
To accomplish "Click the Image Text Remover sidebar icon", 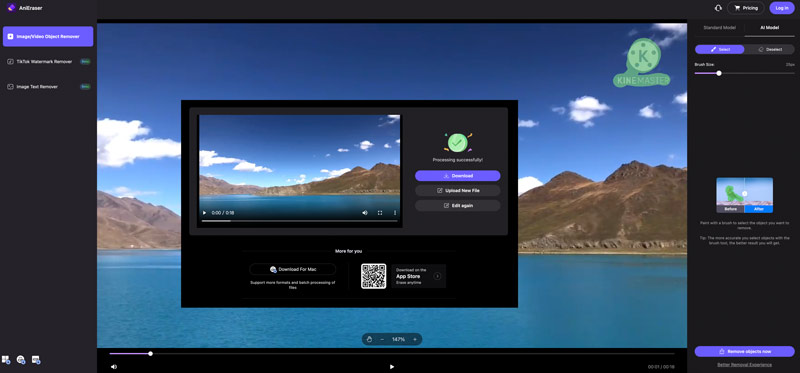I will pos(10,87).
